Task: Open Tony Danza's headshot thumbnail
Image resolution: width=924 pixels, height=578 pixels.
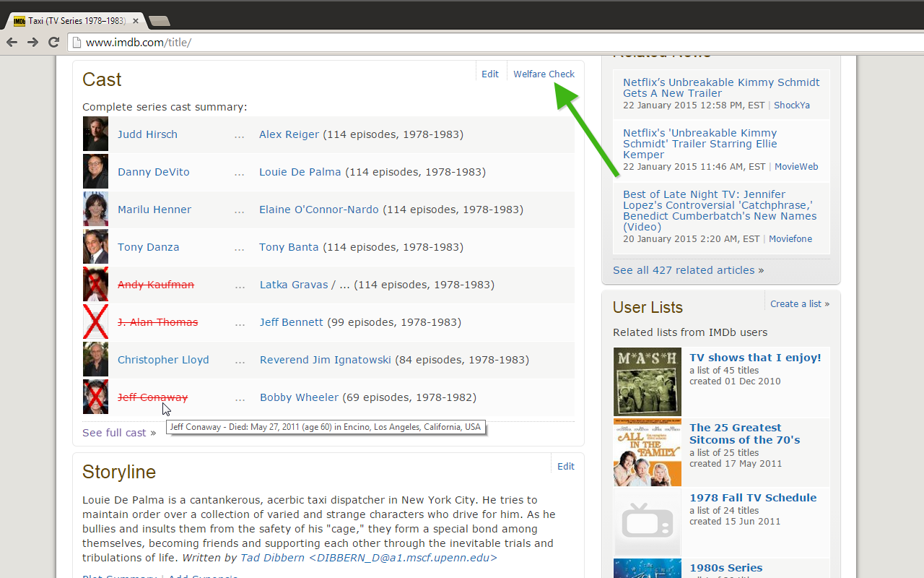Action: click(x=95, y=247)
